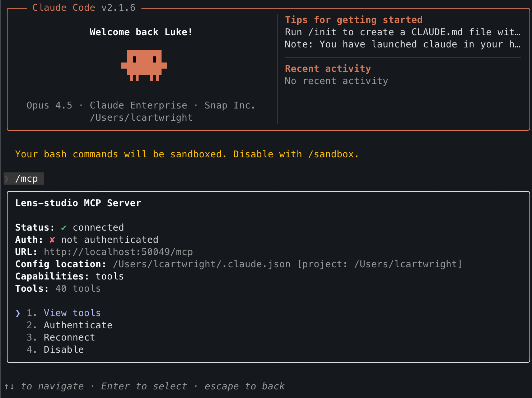Click the 40 tools count text
The height and width of the screenshot is (398, 532).
78,289
